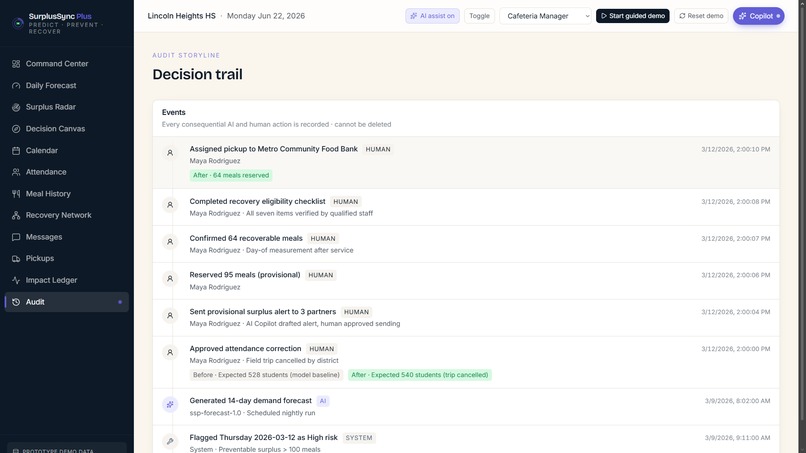Click the Monday Jun 22, 2026 date
This screenshot has height=453, width=806.
tap(266, 16)
